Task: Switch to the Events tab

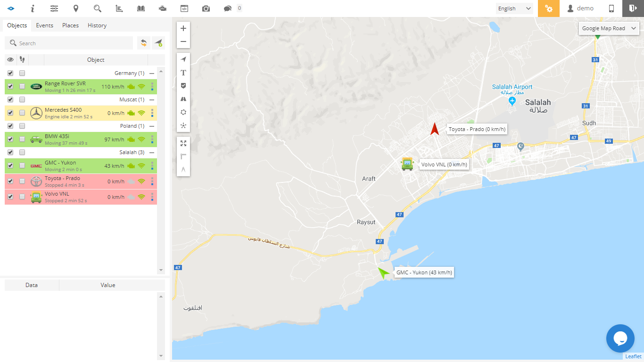Action: [45, 25]
